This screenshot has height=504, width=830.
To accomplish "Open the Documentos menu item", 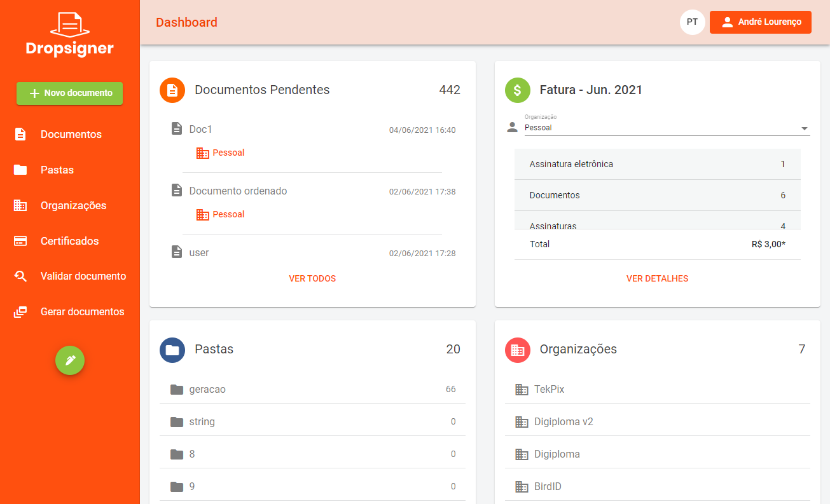I will 70,134.
